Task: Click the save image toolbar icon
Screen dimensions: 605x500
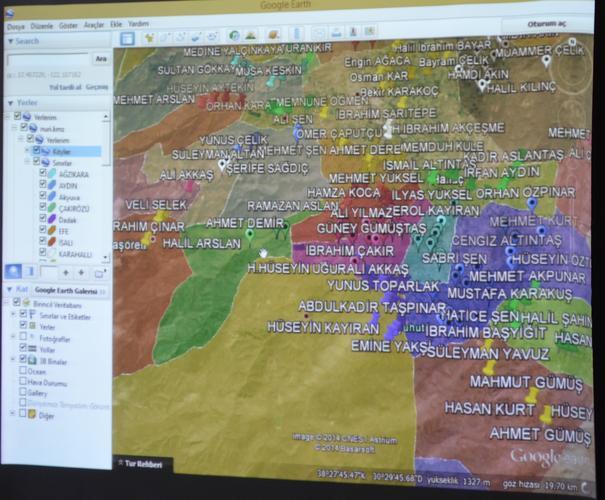Action: tap(353, 31)
